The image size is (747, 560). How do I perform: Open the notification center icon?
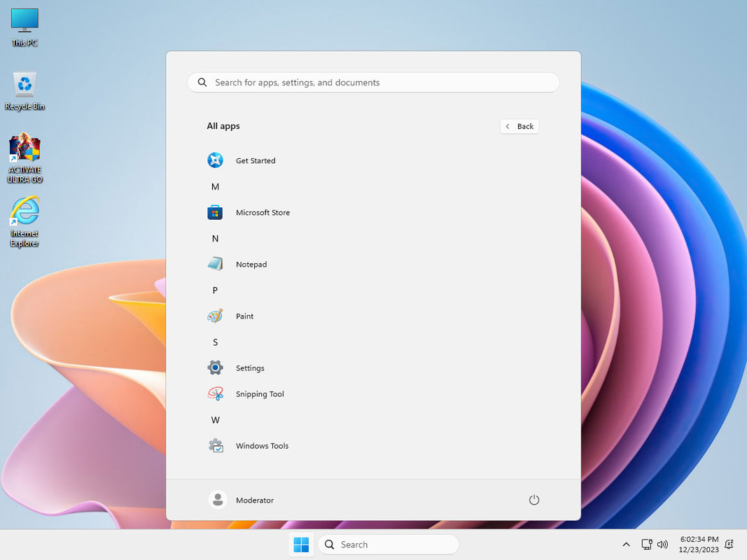point(729,545)
